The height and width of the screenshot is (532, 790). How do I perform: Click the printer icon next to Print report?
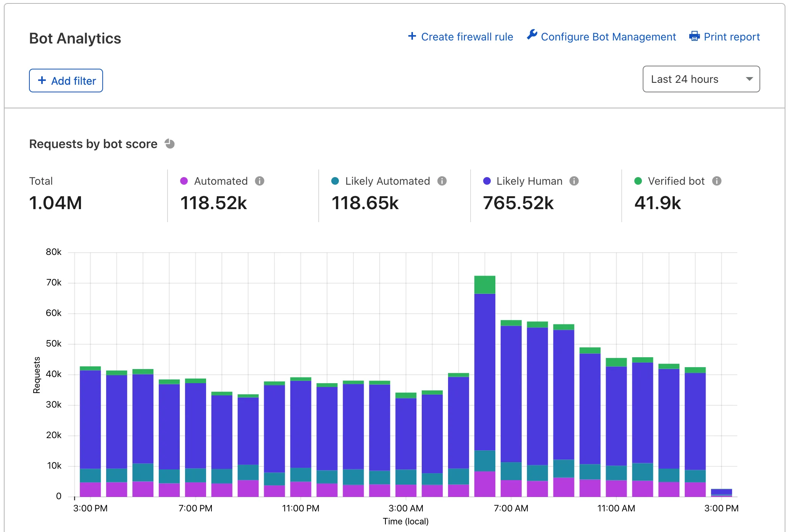[x=695, y=36]
